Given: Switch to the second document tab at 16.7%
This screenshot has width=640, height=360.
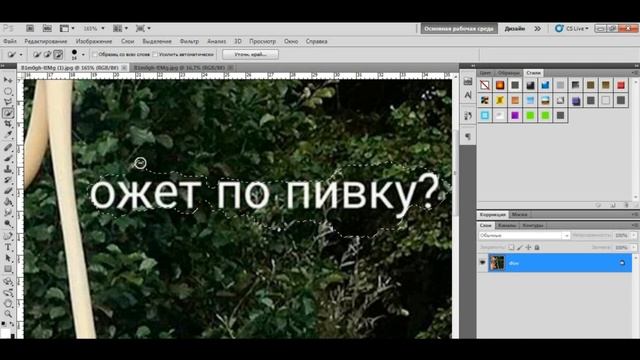Looking at the screenshot, I should (x=182, y=67).
